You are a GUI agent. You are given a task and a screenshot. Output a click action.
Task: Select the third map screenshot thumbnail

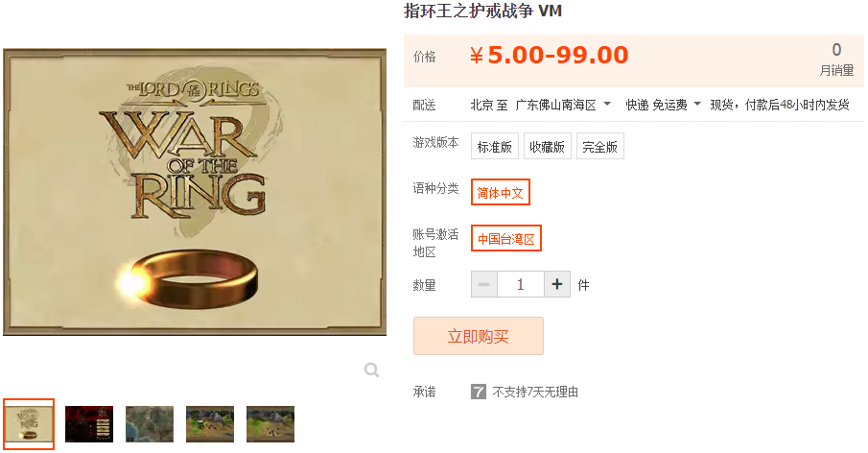click(150, 424)
